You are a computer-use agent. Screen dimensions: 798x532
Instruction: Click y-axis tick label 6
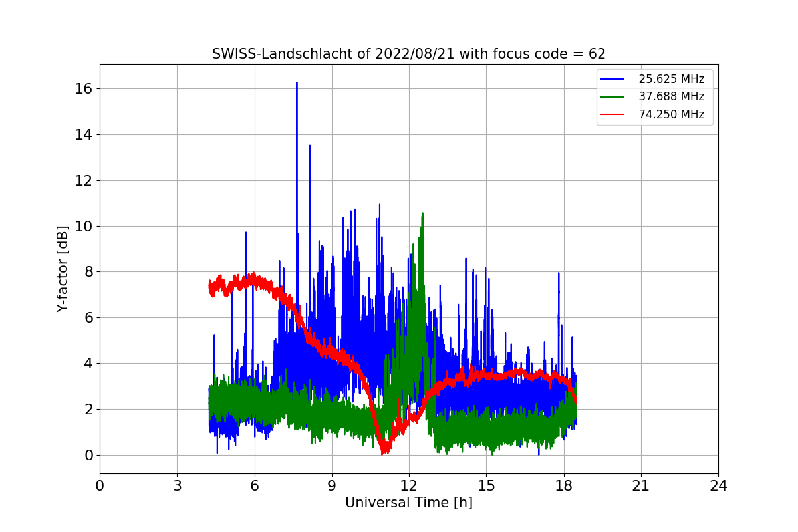point(88,318)
